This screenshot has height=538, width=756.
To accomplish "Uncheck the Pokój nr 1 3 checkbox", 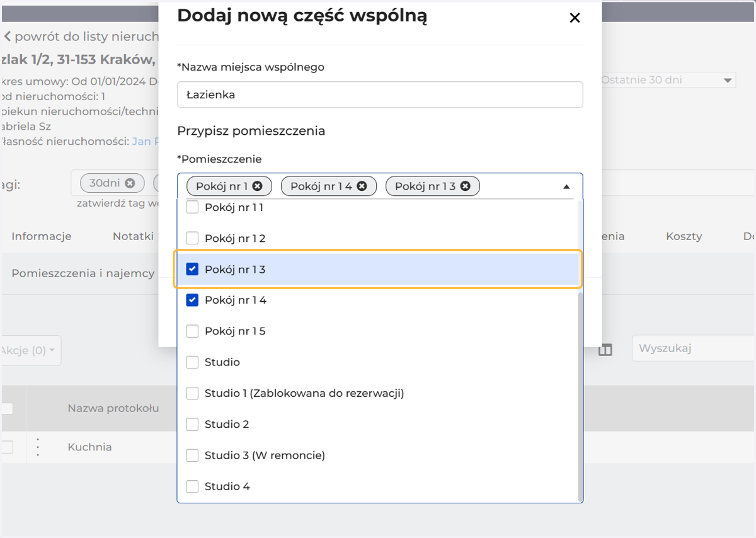I will (193, 270).
